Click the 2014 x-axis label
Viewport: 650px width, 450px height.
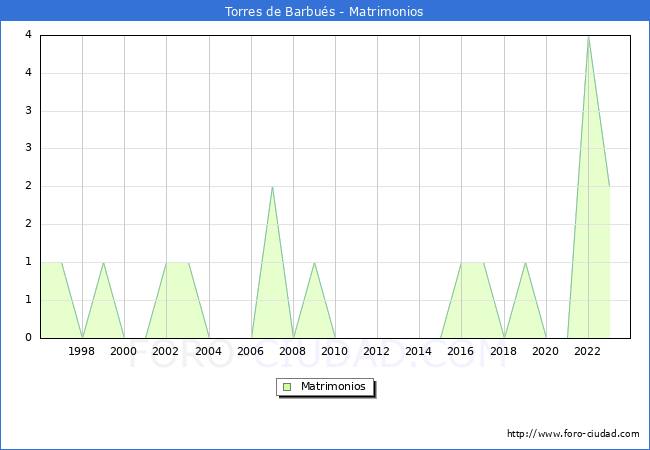tap(418, 351)
